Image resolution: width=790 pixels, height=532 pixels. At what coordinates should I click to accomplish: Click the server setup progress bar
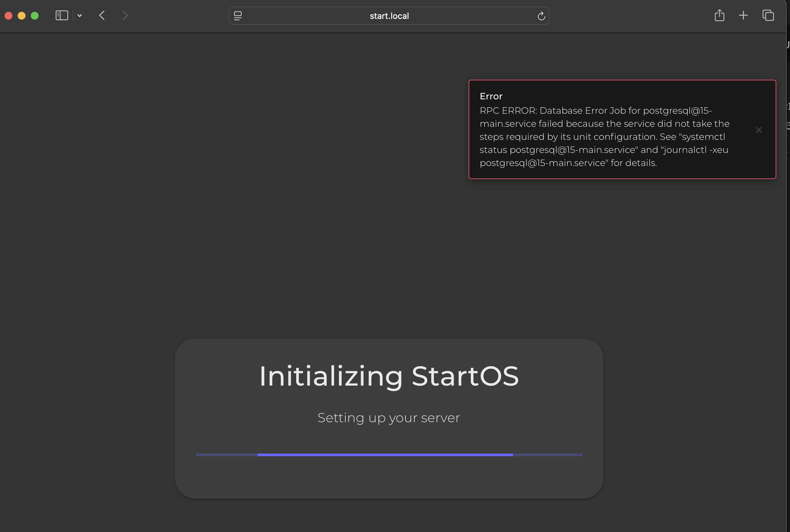(x=389, y=455)
